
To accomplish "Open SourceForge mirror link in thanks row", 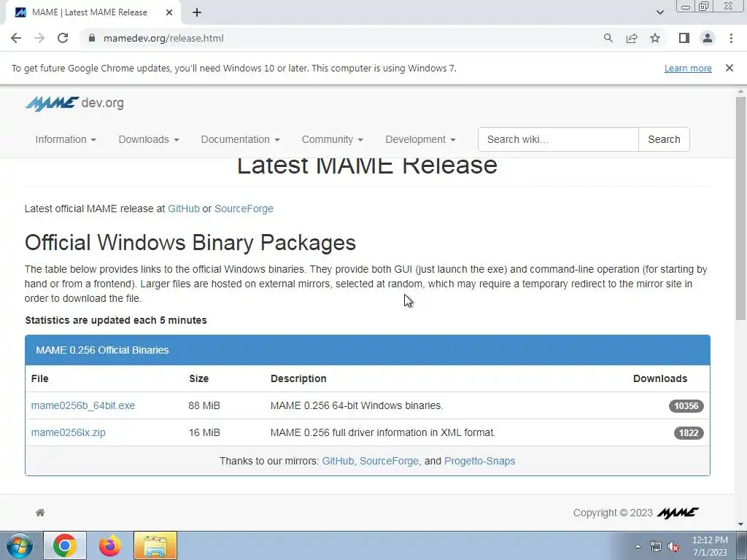I will pos(389,461).
